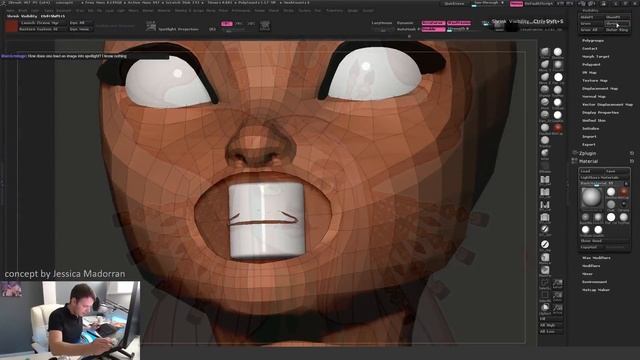Open the Zplugin palette header

587,153
